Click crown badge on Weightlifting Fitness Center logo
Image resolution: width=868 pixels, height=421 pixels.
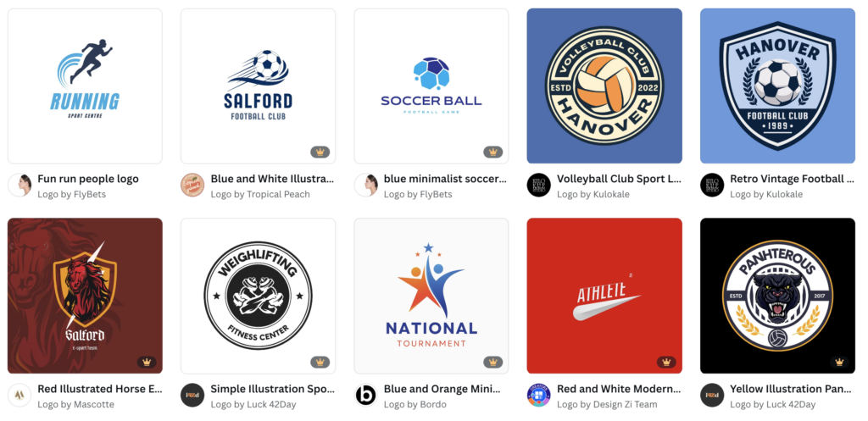click(320, 362)
